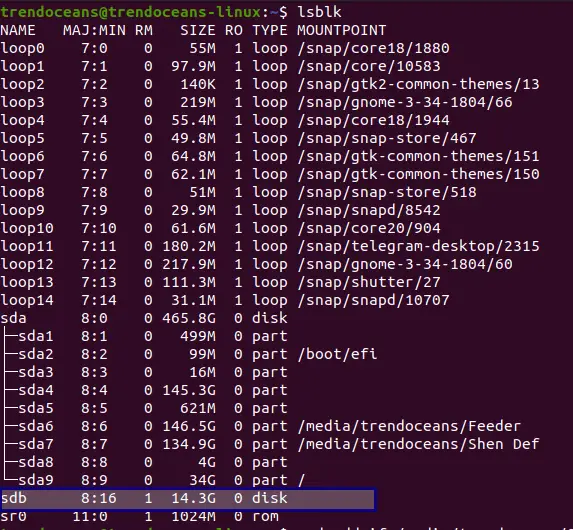The image size is (573, 530).
Task: Select the sda9 root partition row
Action: [152, 480]
